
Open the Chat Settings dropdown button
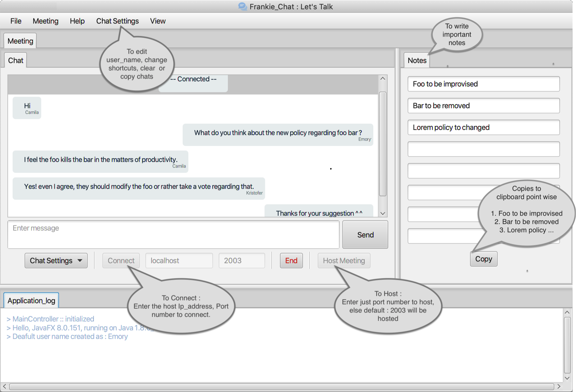point(56,260)
